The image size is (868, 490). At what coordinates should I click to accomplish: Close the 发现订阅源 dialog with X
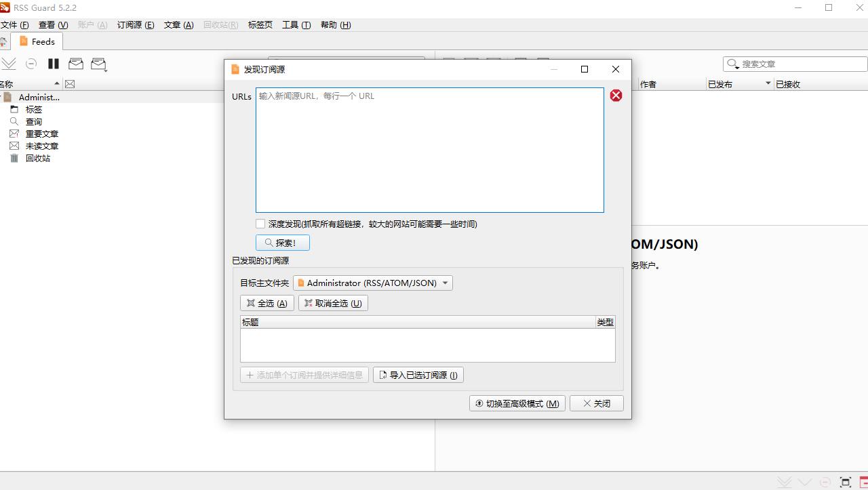pyautogui.click(x=616, y=69)
